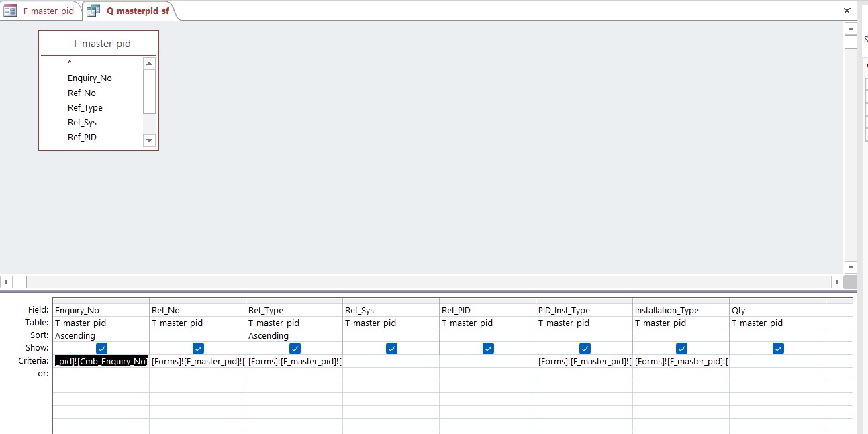Click design pane vertical scroll down arrow
Viewport: 868px width, 434px height.
pos(851,266)
